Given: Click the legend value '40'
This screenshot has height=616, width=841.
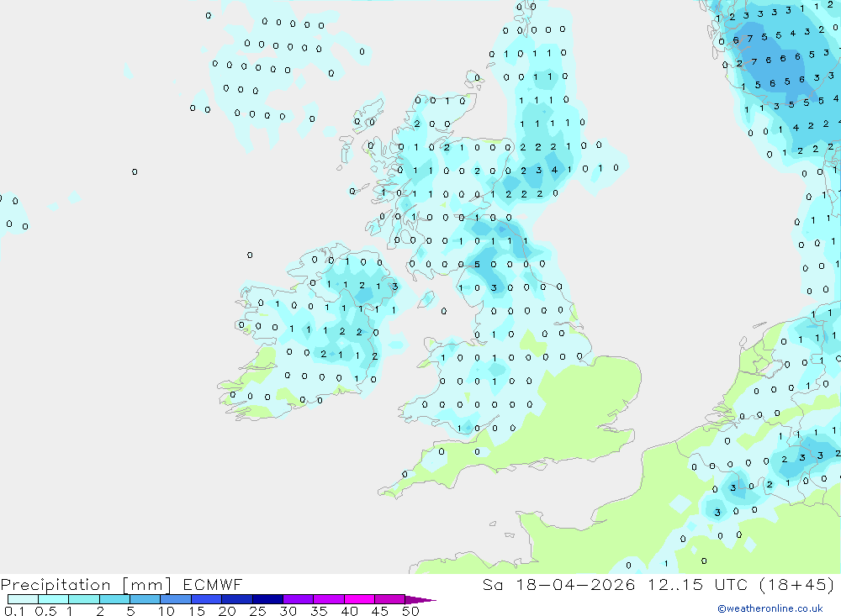Looking at the screenshot, I should [349, 611].
